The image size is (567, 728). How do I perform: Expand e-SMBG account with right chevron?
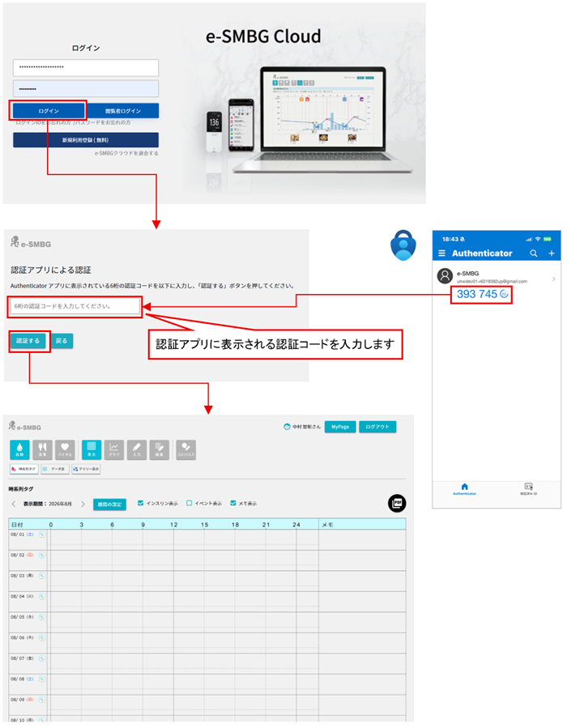pos(553,279)
